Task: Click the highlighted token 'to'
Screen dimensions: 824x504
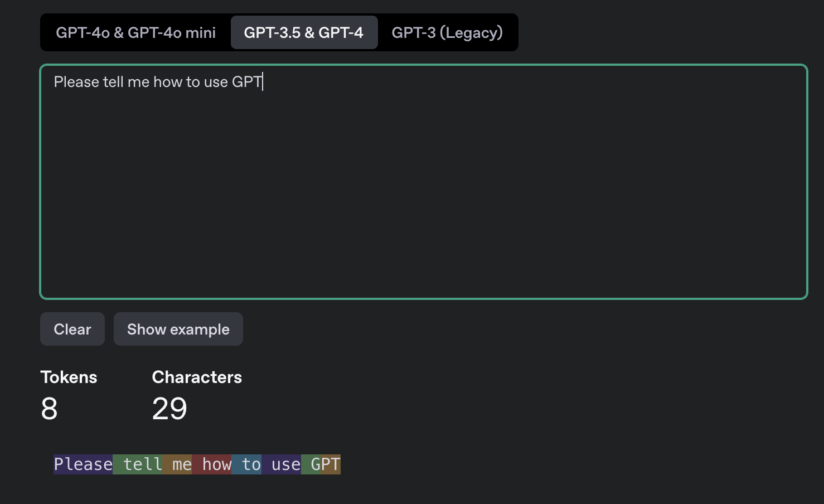Action: [246, 464]
